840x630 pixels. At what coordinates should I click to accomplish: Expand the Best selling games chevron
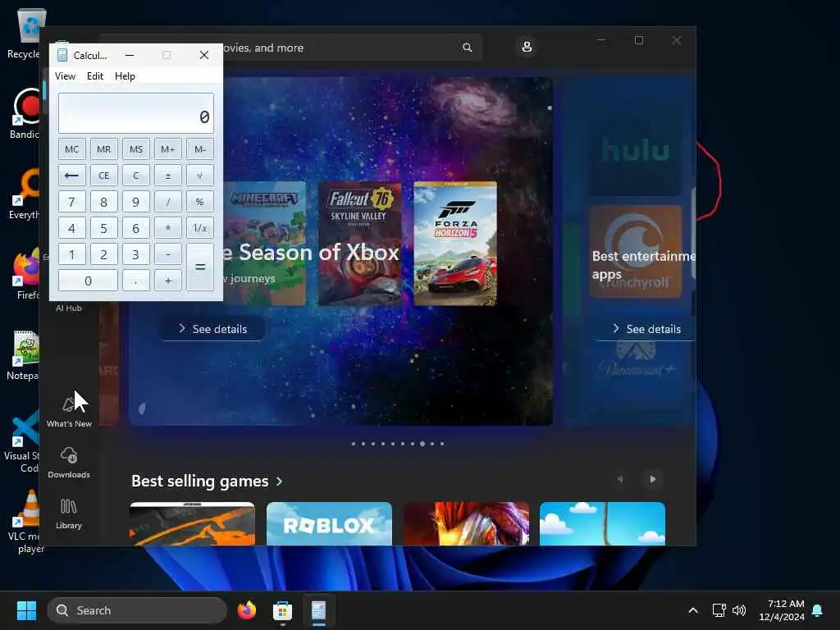pyautogui.click(x=279, y=481)
